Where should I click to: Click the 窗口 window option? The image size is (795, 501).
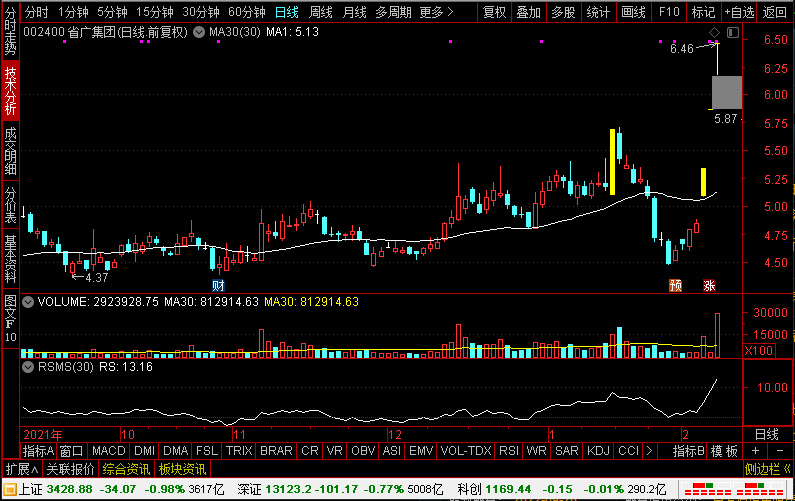pyautogui.click(x=71, y=451)
